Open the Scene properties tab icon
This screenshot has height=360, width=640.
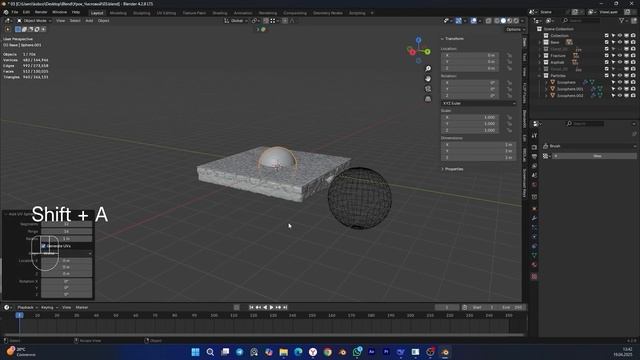[x=534, y=176]
